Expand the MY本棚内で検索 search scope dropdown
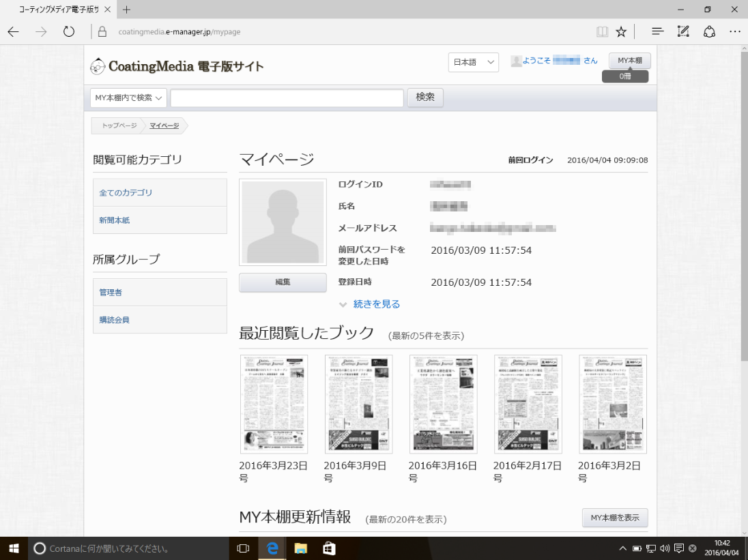Image resolution: width=748 pixels, height=560 pixels. (128, 98)
